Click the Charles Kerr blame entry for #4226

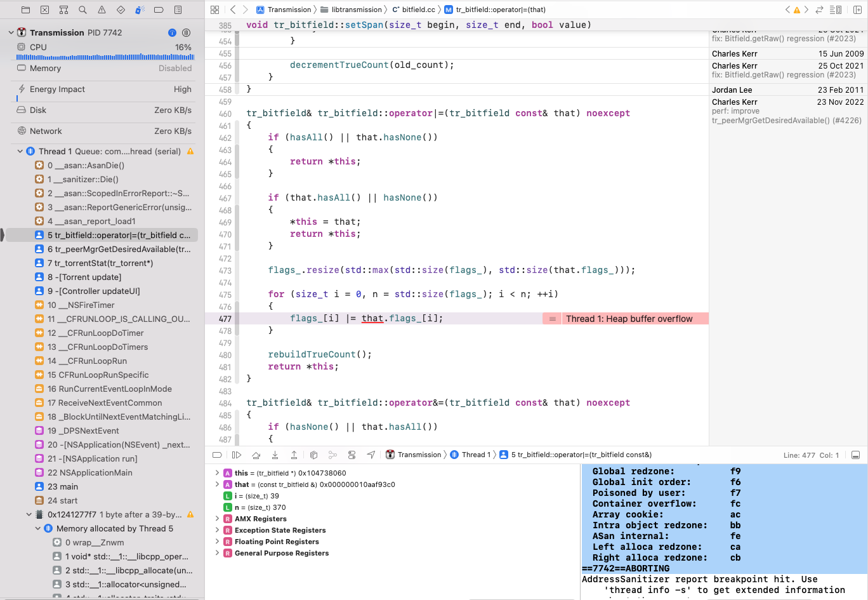[x=787, y=110]
